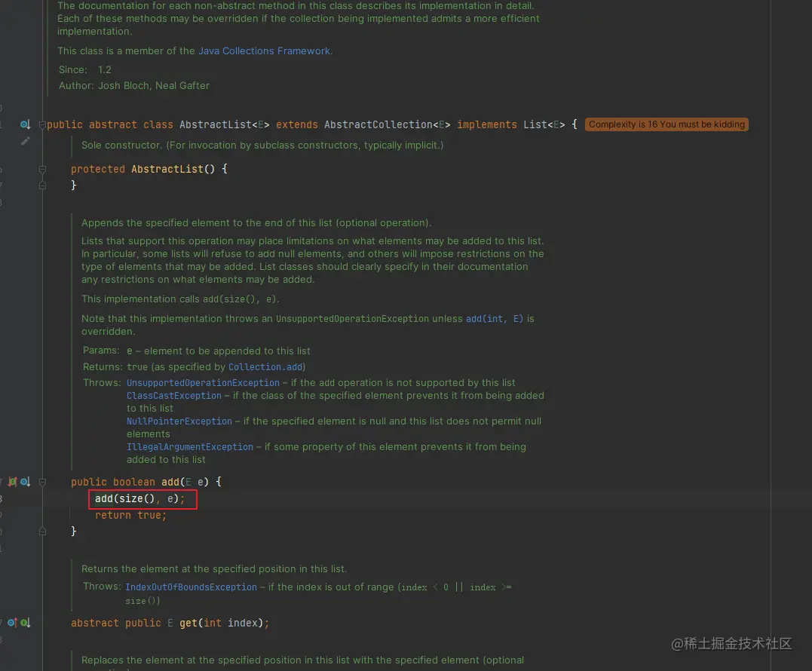Open ClassCastException doc link
Image resolution: width=812 pixels, height=671 pixels.
coord(174,396)
